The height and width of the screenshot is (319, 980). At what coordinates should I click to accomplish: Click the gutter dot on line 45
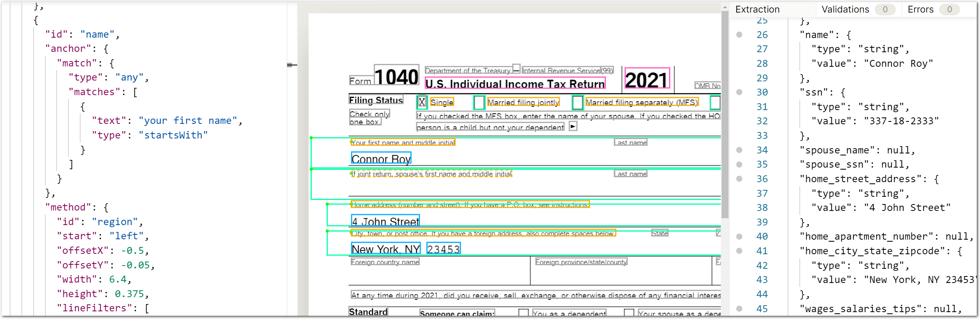pos(739,309)
